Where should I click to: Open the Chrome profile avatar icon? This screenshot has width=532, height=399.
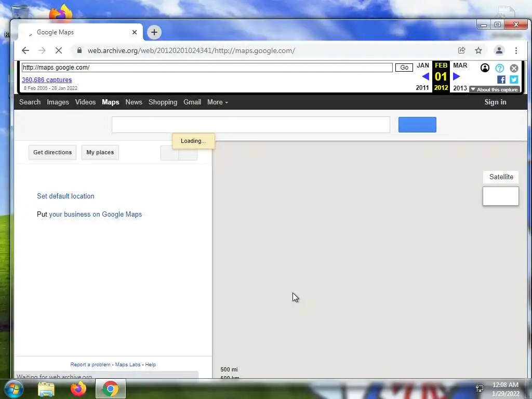[x=499, y=50]
